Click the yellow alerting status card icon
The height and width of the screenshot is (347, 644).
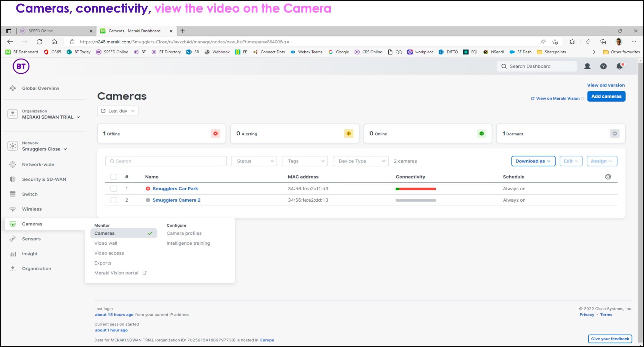pyautogui.click(x=348, y=133)
